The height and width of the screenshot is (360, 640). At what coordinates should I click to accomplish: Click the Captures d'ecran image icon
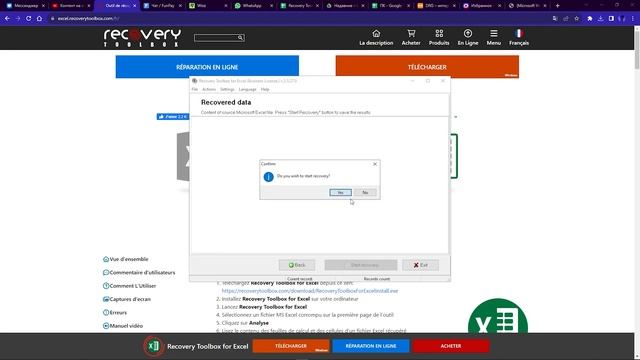[x=106, y=299]
